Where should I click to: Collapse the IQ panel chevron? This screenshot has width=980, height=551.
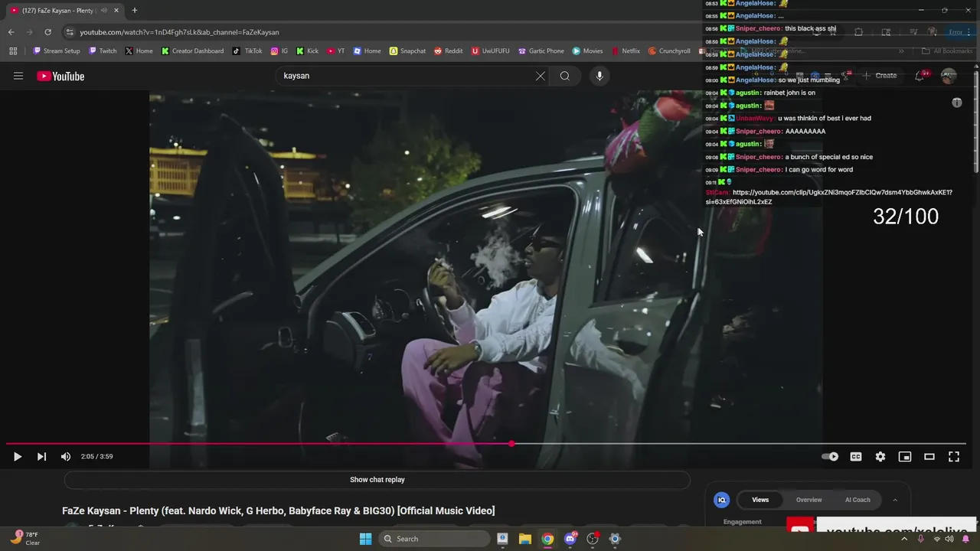click(x=895, y=500)
